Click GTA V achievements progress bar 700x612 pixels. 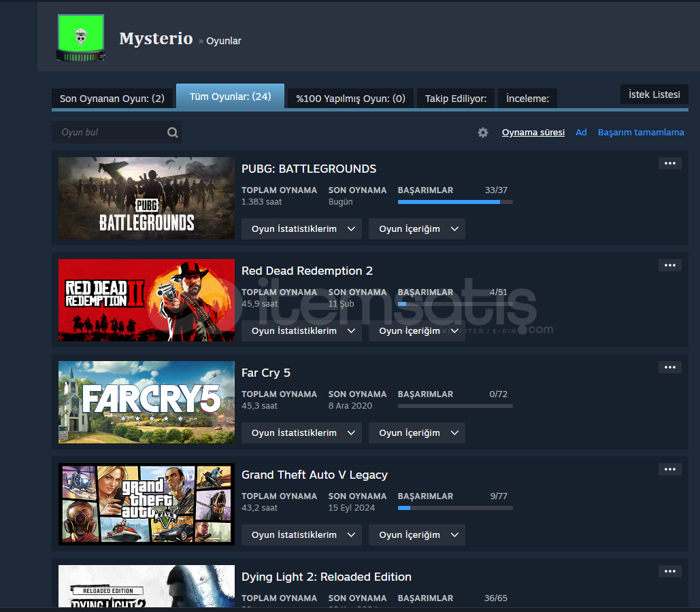coord(455,508)
